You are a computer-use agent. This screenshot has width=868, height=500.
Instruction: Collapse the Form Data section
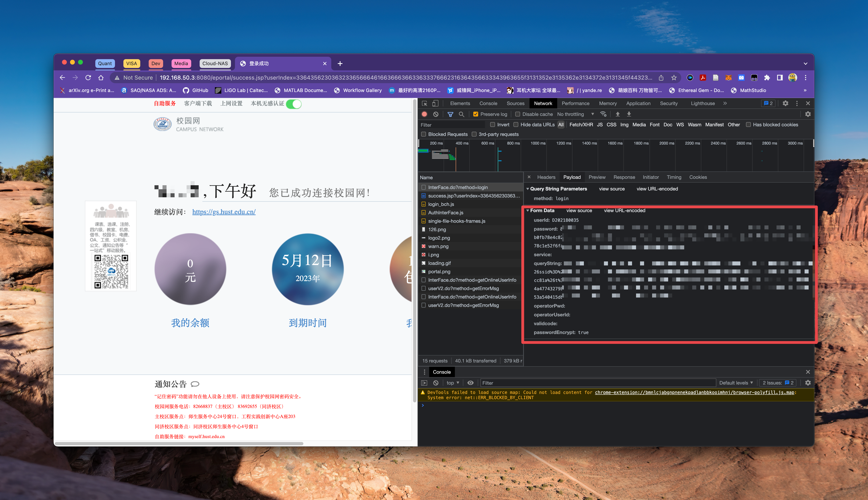(528, 211)
